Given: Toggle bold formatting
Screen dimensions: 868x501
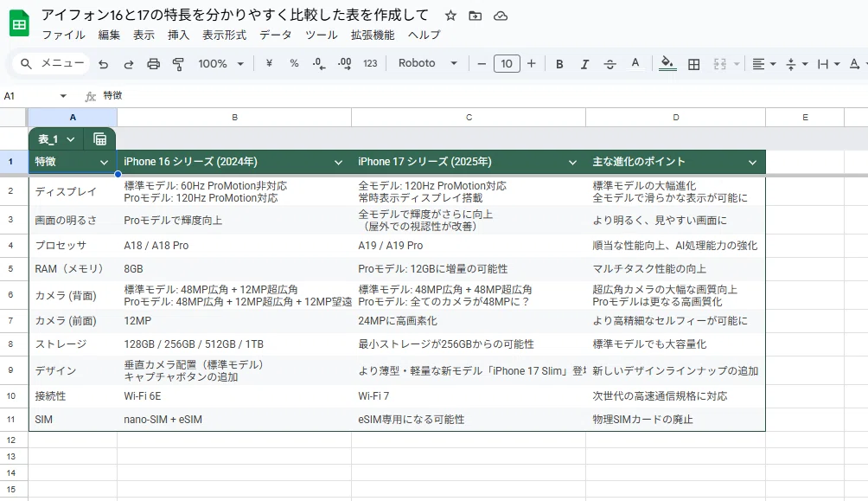Looking at the screenshot, I should tap(559, 64).
